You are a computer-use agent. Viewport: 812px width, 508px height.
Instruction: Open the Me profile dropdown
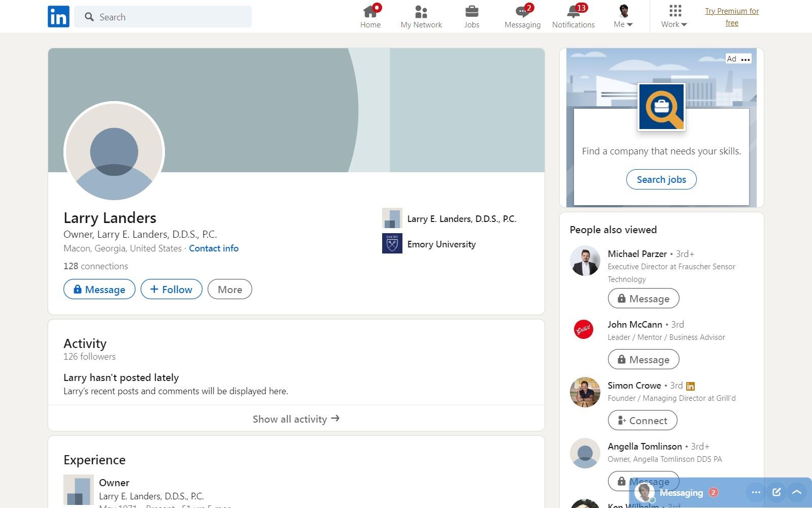pos(623,17)
